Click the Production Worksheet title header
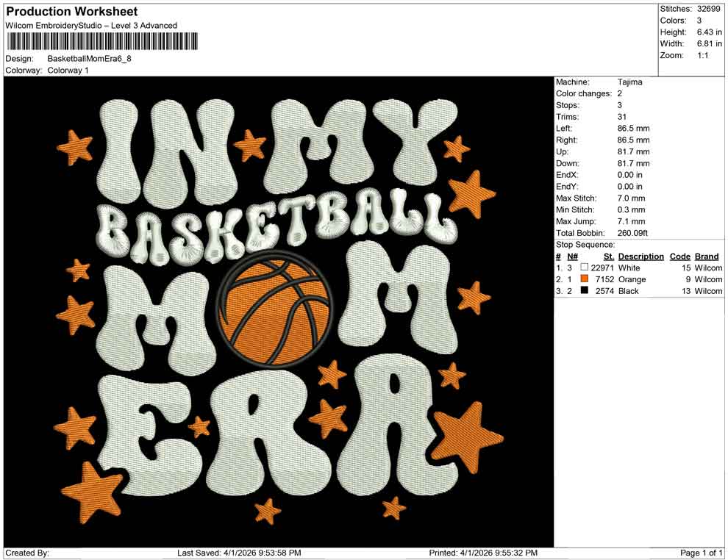This screenshot has height=560, width=728. [71, 11]
